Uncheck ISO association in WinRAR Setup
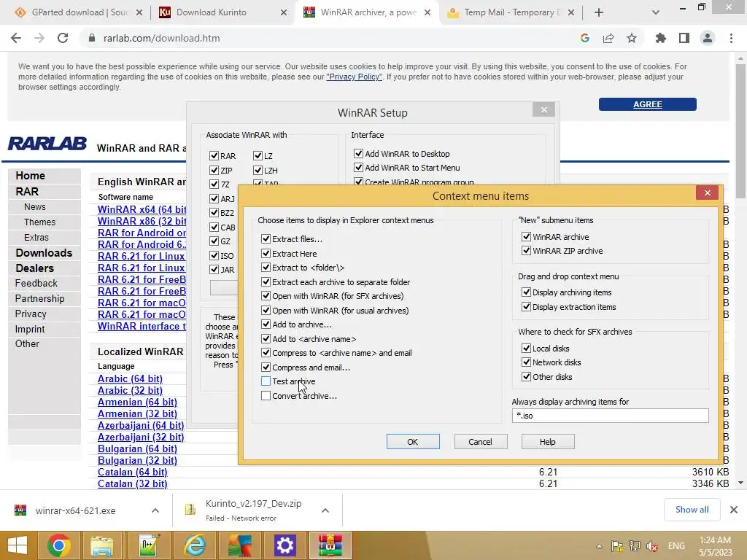Image resolution: width=747 pixels, height=560 pixels. [214, 255]
